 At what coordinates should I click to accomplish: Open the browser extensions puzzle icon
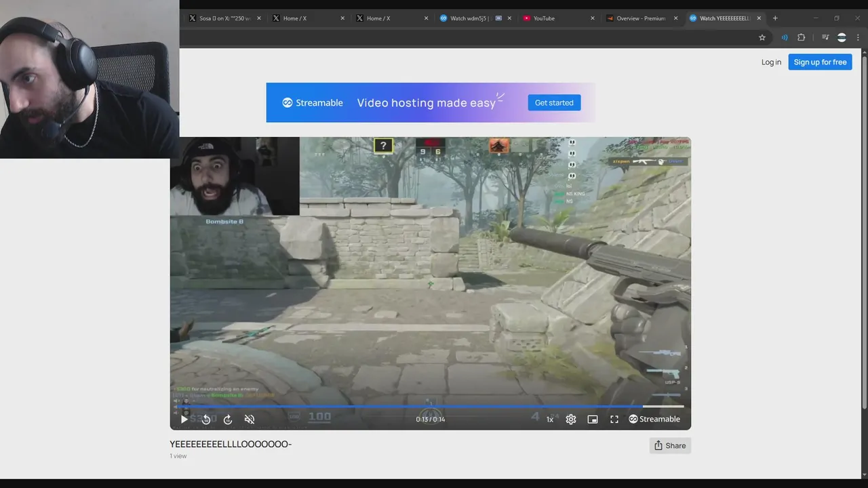click(x=801, y=37)
